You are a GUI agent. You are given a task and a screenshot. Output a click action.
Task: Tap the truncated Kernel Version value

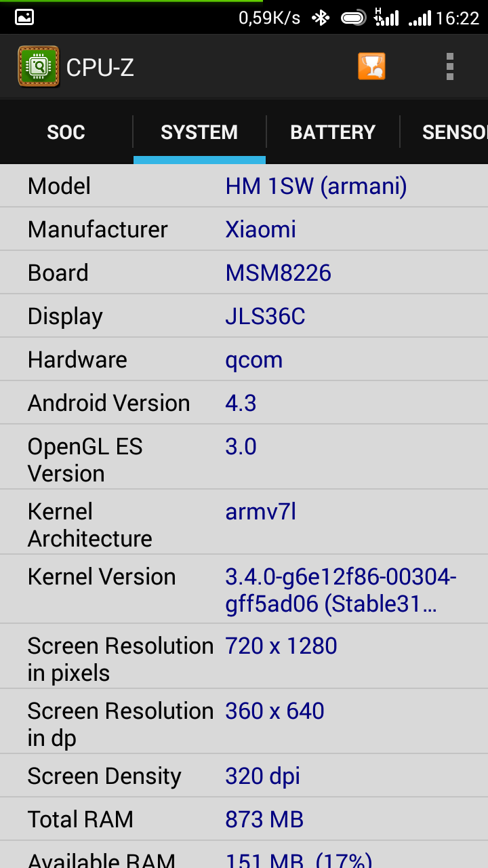coord(341,590)
